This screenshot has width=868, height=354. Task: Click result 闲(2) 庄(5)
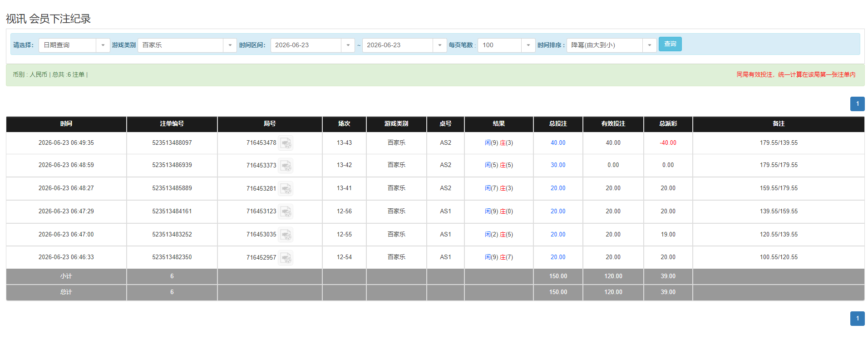tap(499, 235)
